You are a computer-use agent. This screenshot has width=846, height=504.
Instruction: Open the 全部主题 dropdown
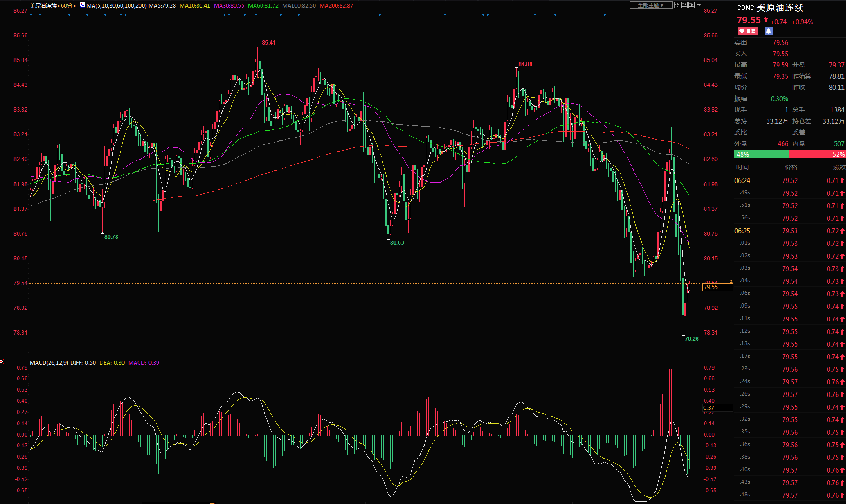pos(651,5)
